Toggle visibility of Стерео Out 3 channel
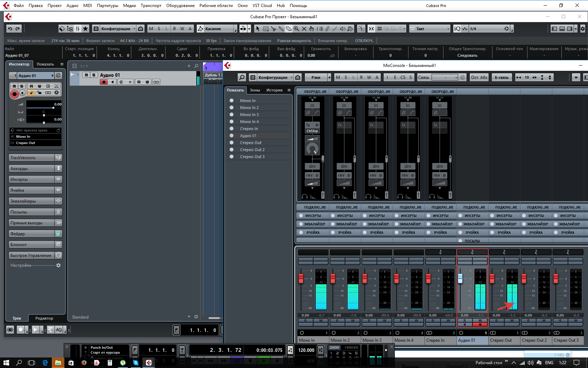 tap(231, 157)
